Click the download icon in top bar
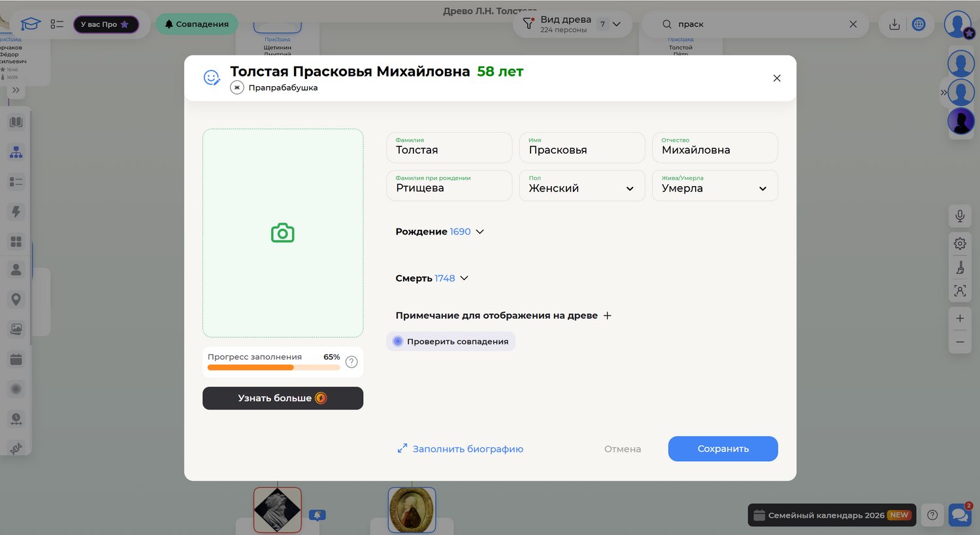 point(894,24)
